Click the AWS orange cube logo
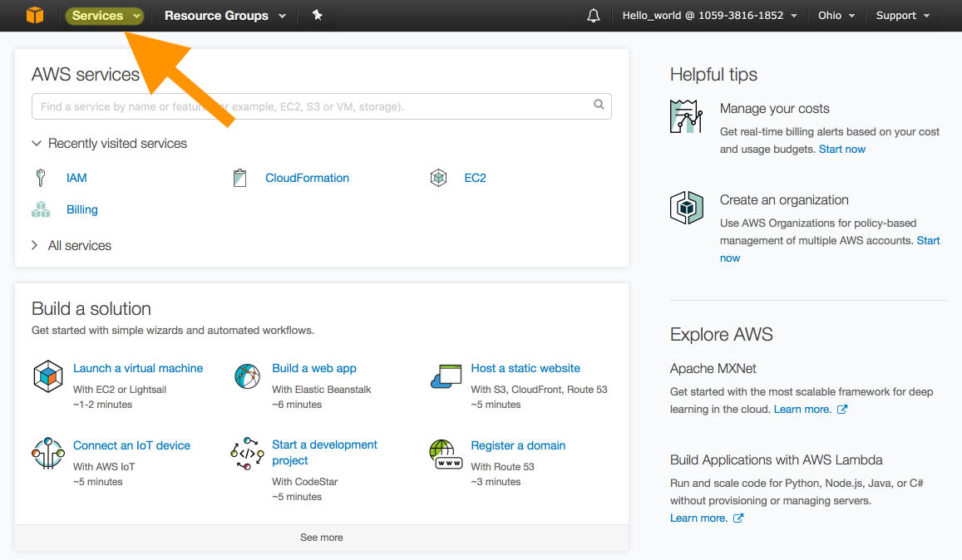 (x=35, y=15)
